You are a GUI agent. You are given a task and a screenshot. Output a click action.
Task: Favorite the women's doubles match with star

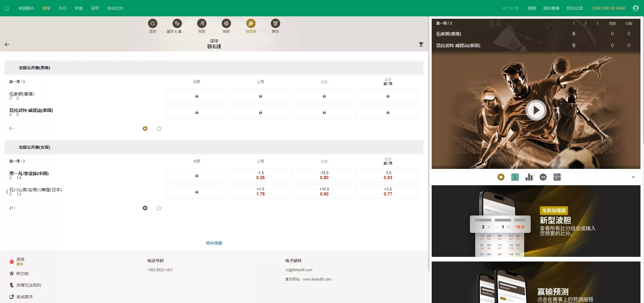click(159, 208)
